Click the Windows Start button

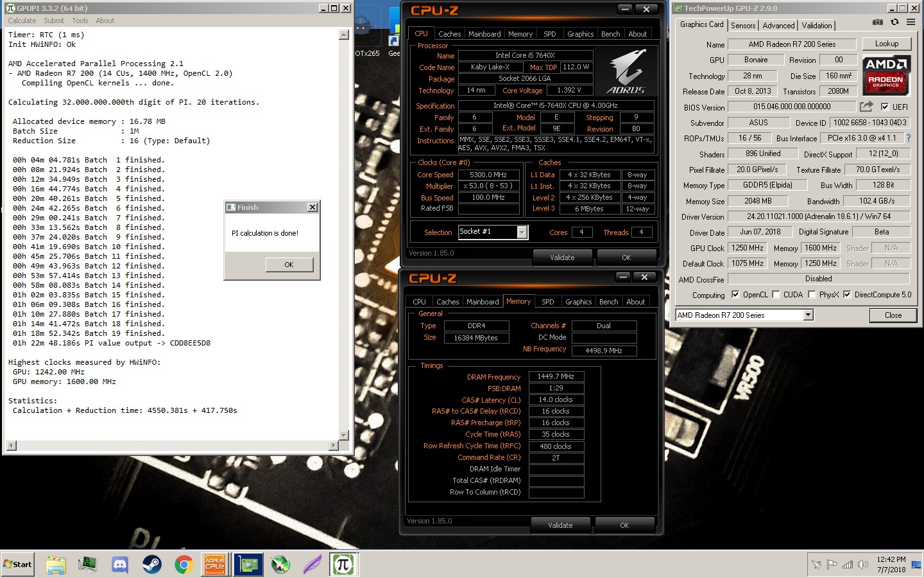tap(18, 565)
